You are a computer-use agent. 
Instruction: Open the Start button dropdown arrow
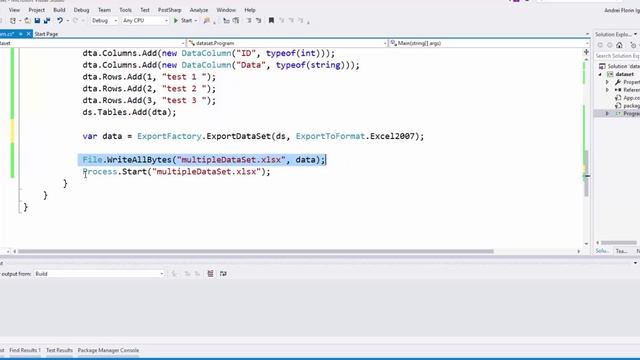point(196,20)
